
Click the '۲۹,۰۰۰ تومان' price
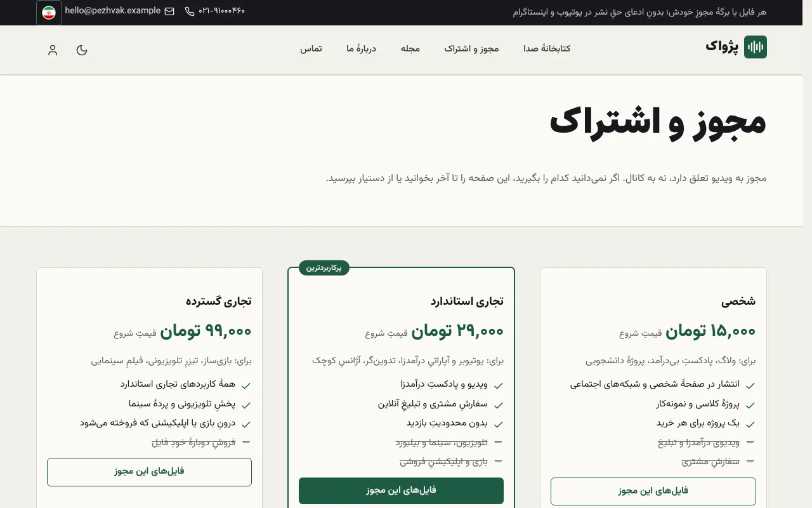pos(457,331)
